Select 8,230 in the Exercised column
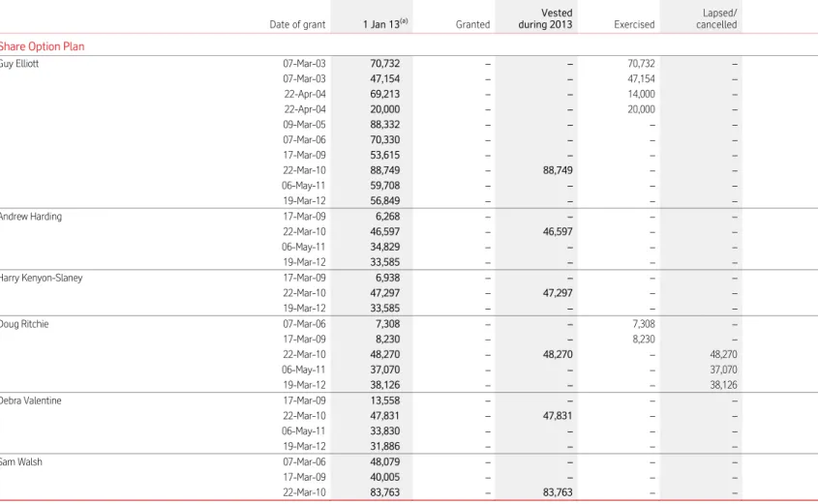 pos(644,340)
